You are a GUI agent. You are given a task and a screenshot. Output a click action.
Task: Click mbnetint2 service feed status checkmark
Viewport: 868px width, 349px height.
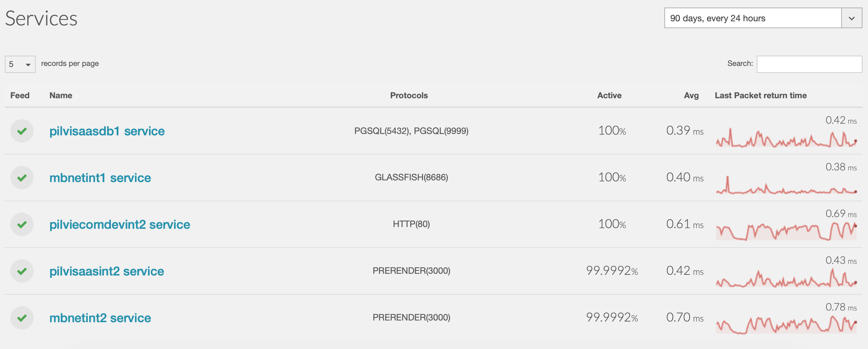(22, 318)
